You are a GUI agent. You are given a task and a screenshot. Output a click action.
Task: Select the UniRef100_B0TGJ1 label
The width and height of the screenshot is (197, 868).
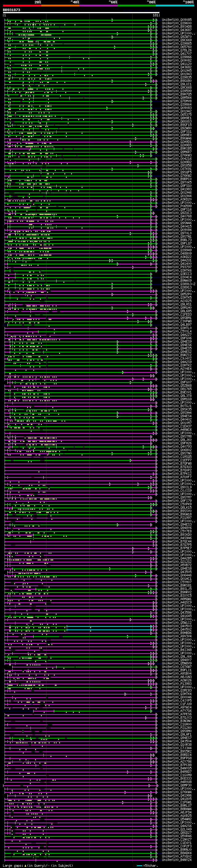(x=177, y=406)
